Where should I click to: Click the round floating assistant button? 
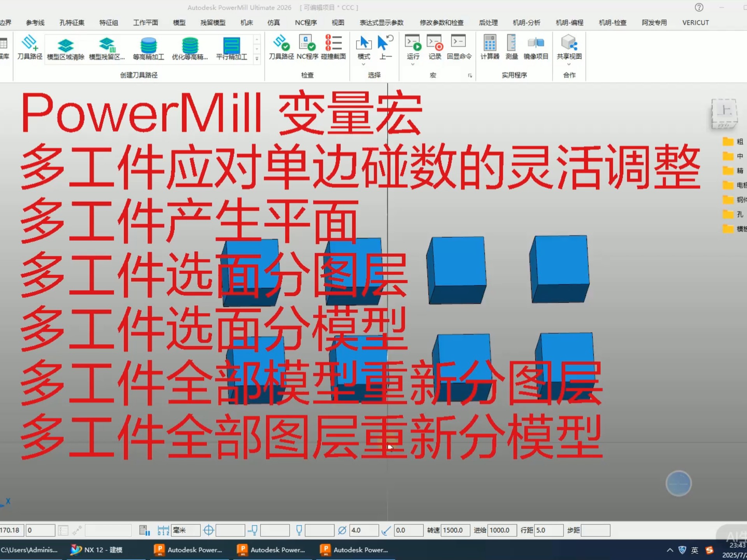[x=679, y=484]
